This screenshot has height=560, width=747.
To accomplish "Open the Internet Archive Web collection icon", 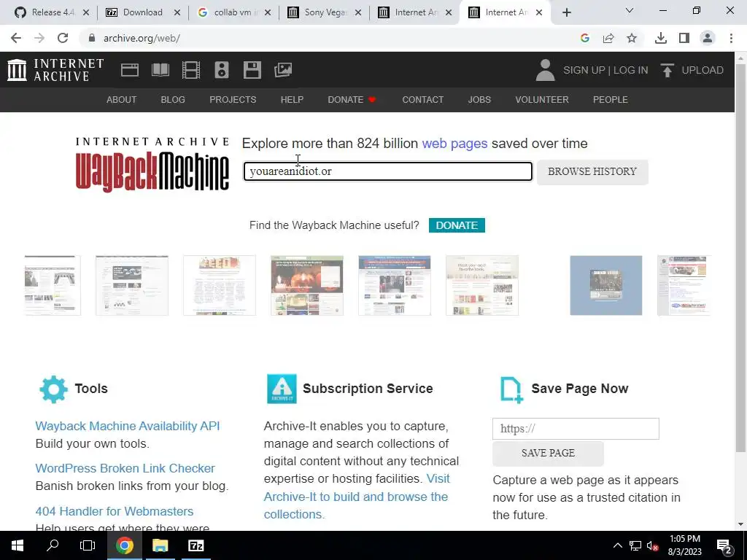I will point(130,70).
